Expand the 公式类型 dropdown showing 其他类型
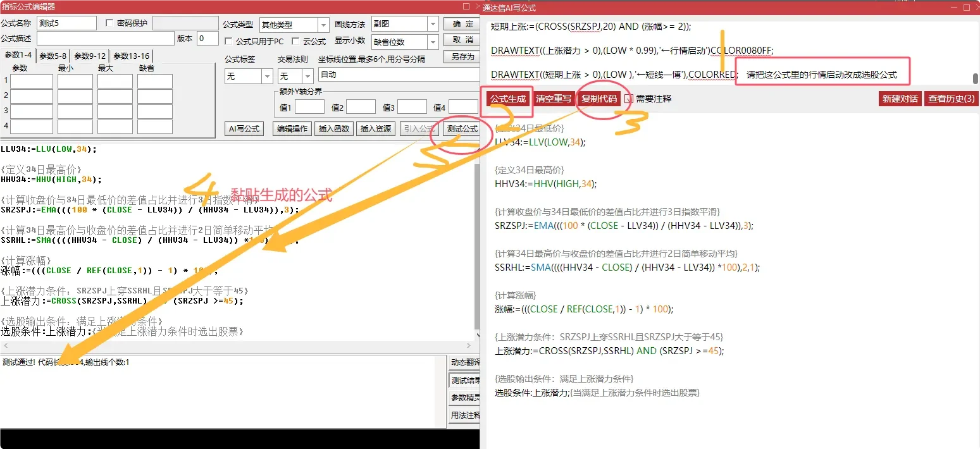The image size is (980, 449). pos(321,23)
